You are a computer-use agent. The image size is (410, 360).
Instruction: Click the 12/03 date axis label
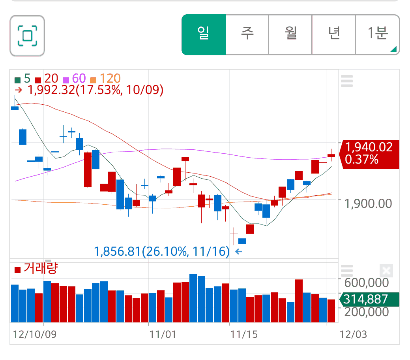353,334
